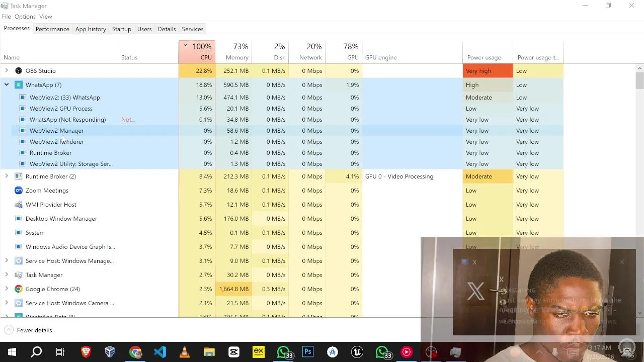Image resolution: width=644 pixels, height=362 pixels.
Task: Sort processes by the Memory column
Action: coord(233,52)
